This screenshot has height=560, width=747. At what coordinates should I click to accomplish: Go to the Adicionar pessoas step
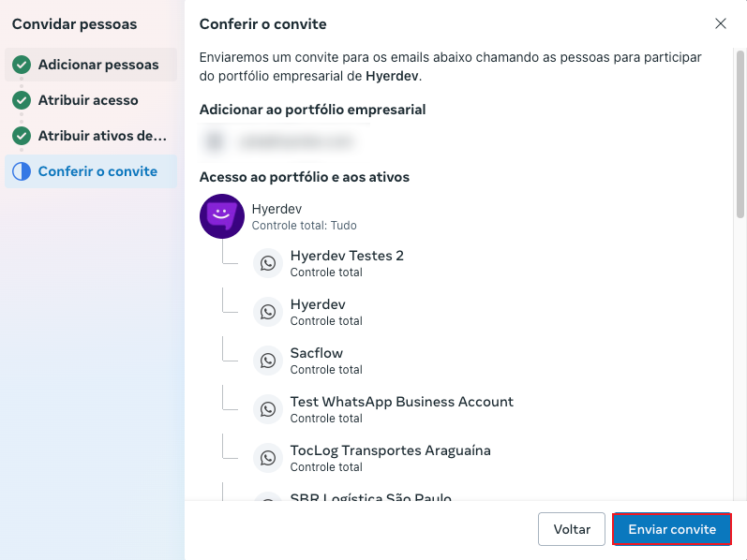pos(98,65)
